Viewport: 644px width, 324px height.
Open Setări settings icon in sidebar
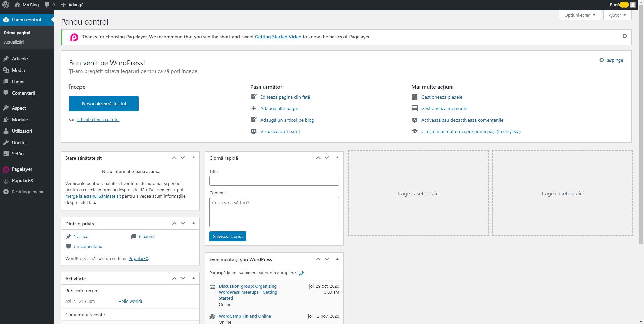tap(6, 154)
